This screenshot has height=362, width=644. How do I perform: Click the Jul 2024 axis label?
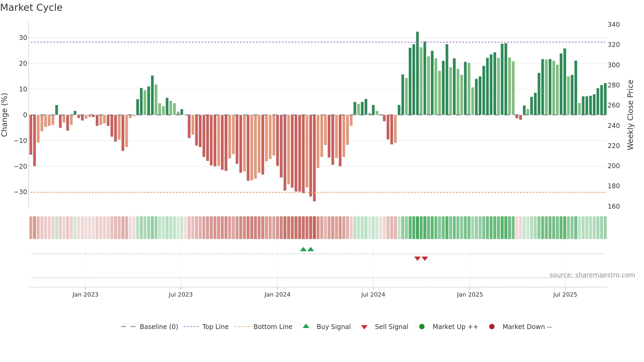pos(373,294)
